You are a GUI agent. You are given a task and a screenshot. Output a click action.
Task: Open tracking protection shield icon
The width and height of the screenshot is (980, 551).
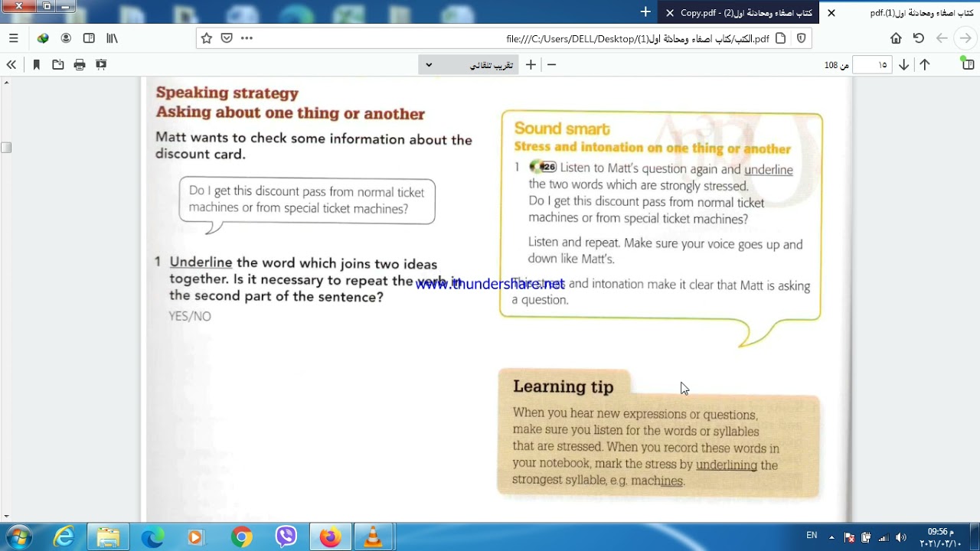point(801,38)
